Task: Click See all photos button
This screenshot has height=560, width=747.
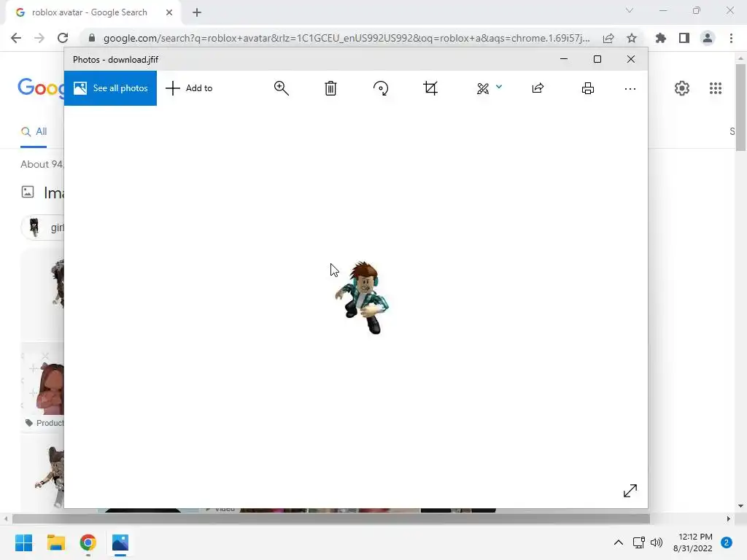Action: coord(111,88)
